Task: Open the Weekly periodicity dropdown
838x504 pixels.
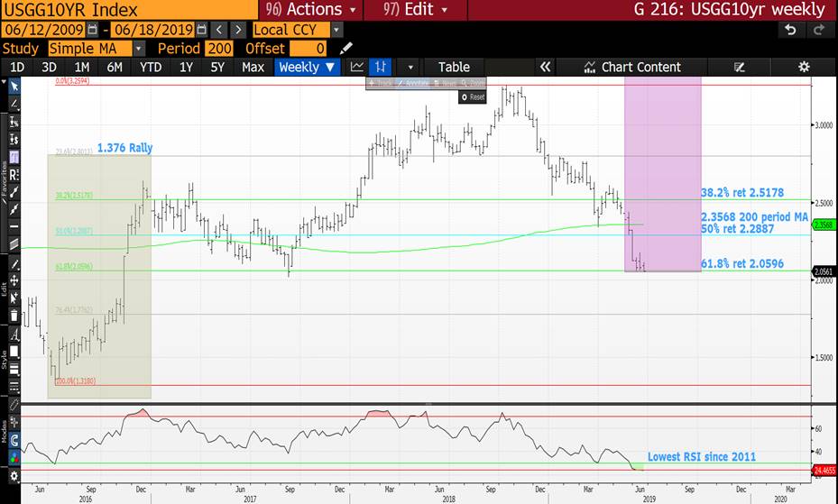Action: 307,68
